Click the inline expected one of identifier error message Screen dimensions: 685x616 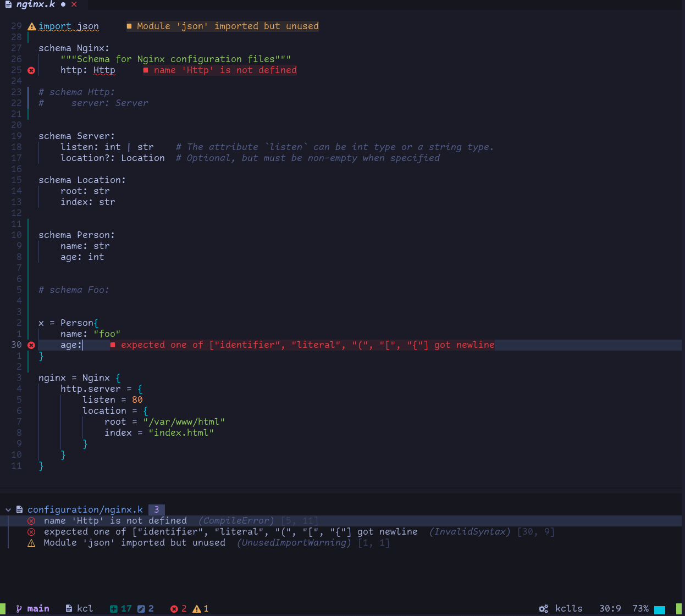[x=302, y=345]
